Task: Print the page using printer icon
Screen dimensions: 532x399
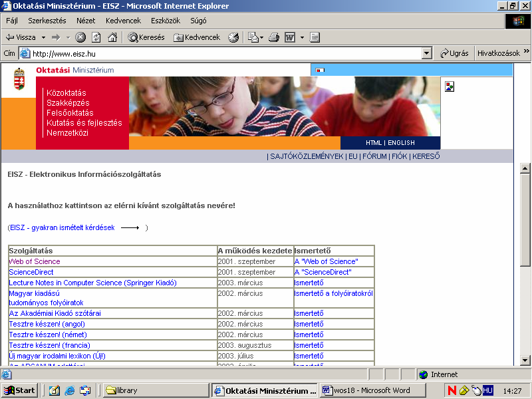Action: [274, 37]
